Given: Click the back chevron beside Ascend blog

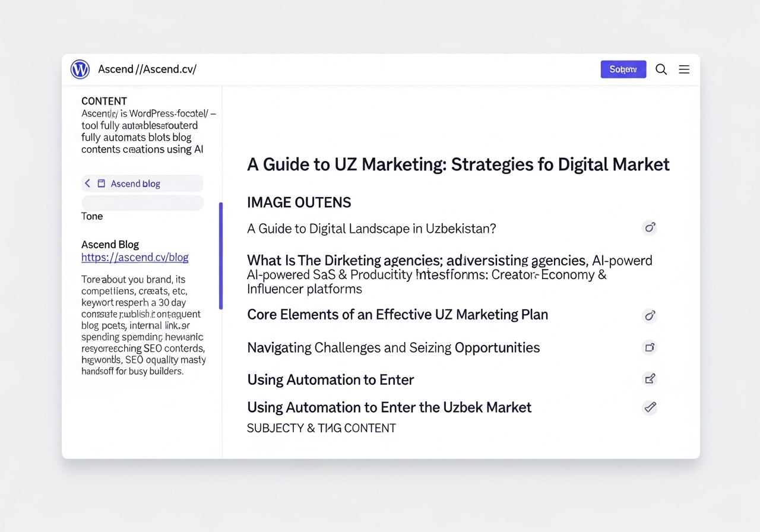Looking at the screenshot, I should point(87,183).
